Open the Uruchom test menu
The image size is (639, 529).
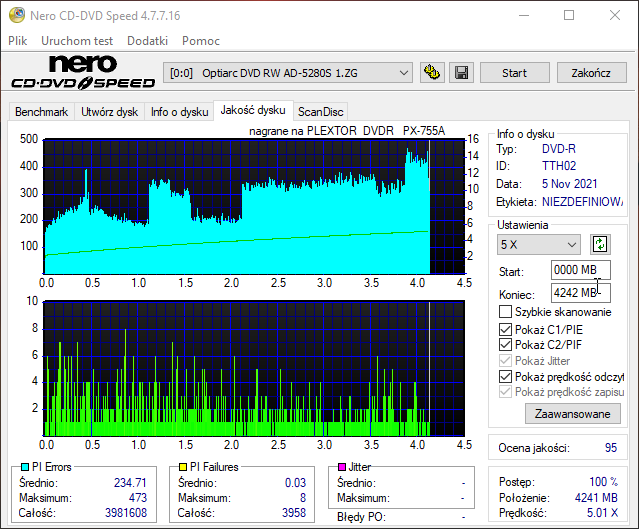tap(77, 41)
